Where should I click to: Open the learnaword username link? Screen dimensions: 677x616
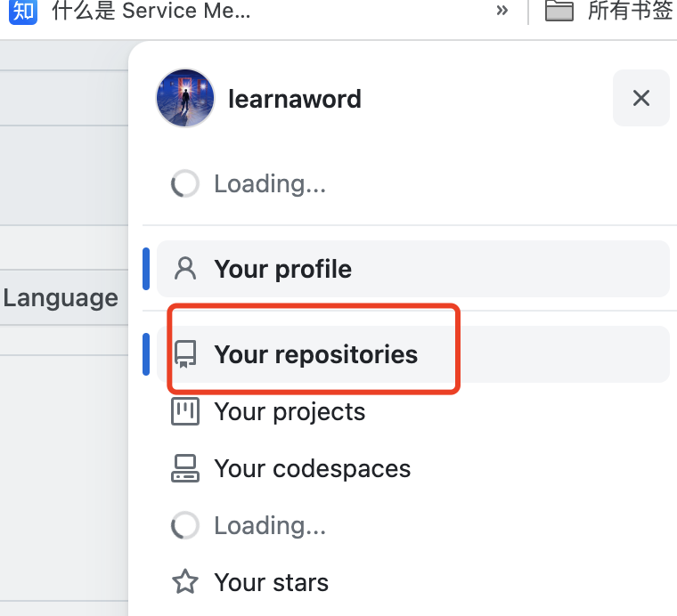[x=295, y=99]
